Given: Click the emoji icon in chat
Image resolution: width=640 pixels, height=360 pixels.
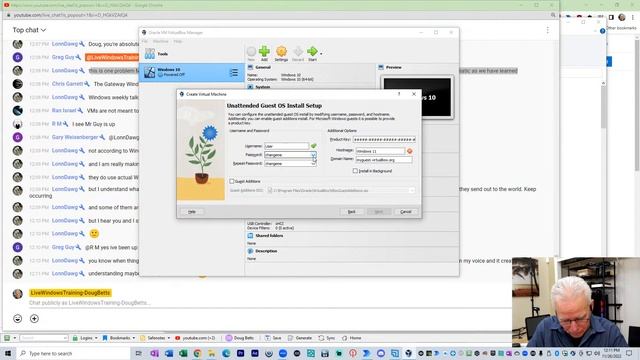Looking at the screenshot, I should pyautogui.click(x=18, y=318).
